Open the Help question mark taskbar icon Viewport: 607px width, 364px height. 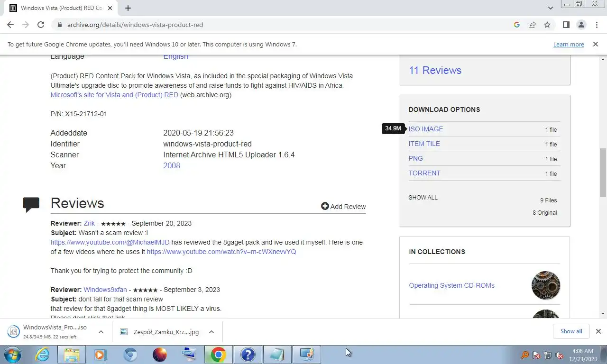248,355
